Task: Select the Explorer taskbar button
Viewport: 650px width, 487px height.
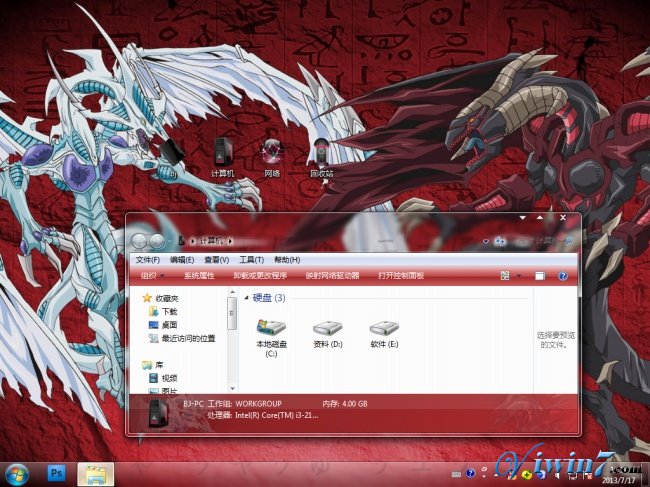Action: coord(96,474)
